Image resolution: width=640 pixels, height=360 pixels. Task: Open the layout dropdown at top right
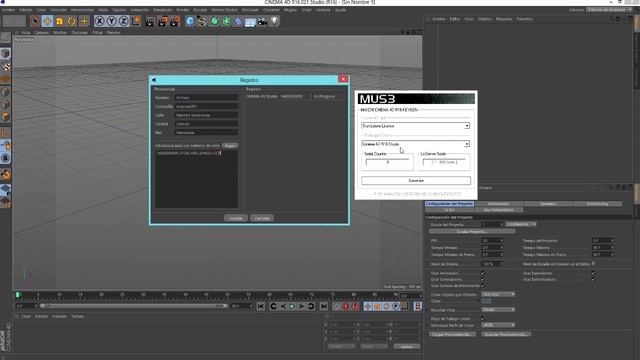pos(610,9)
